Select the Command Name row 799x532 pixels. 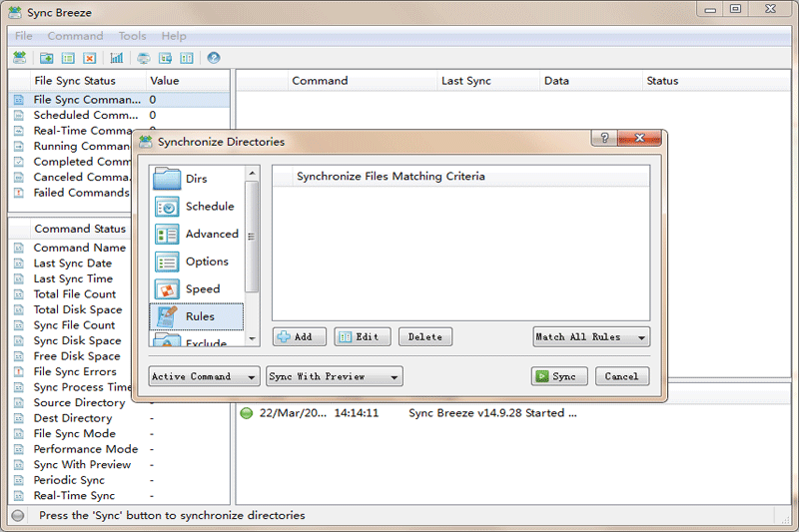coord(71,248)
